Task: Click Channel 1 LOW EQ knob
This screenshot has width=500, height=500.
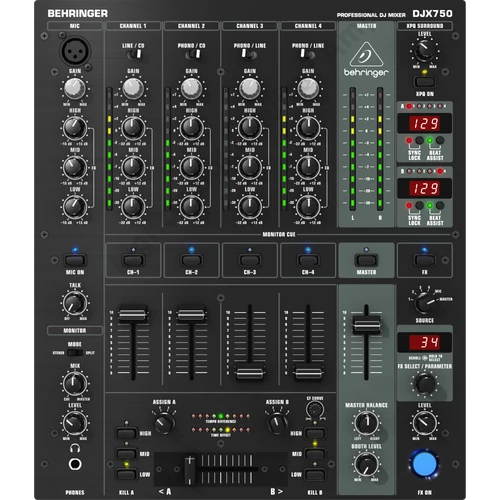Action: pyautogui.click(x=133, y=207)
